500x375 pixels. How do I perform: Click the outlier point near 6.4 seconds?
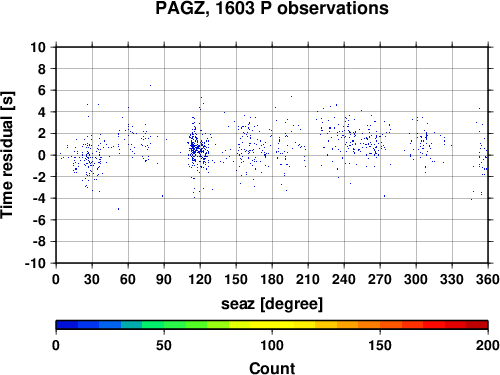[150, 85]
